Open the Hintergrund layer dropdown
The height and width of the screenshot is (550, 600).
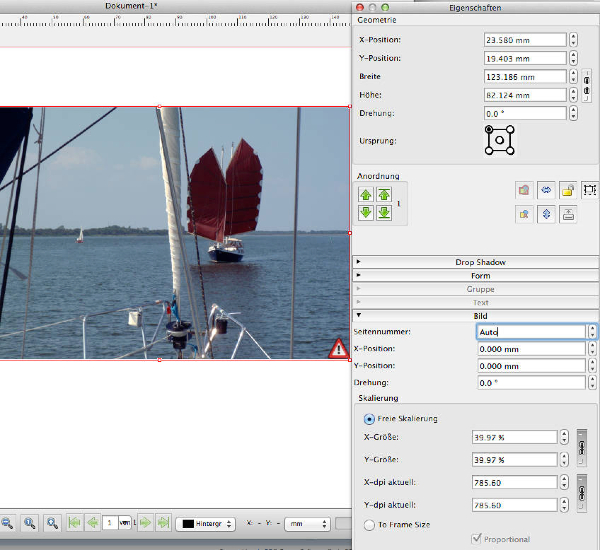click(207, 523)
